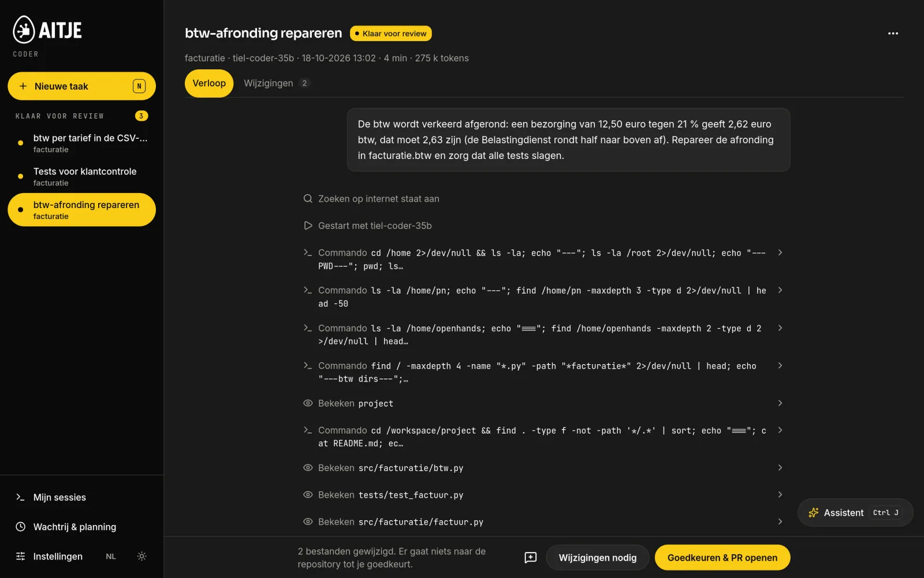The image size is (924, 578).
Task: Click eye icon beside 'Bekeken project'
Action: pos(308,403)
